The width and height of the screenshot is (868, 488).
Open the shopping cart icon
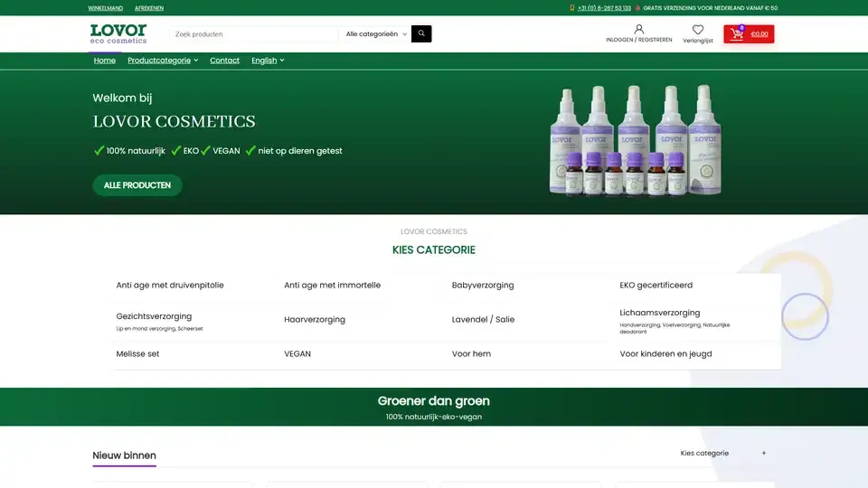[x=736, y=33]
